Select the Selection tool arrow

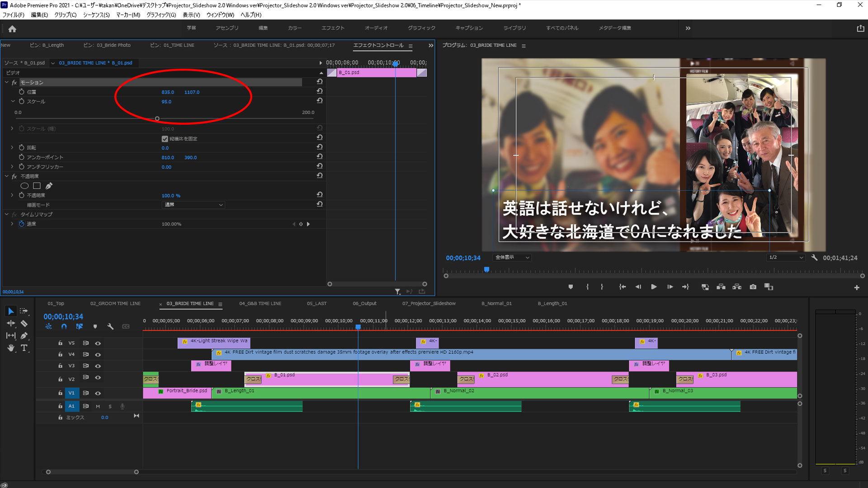coord(11,311)
